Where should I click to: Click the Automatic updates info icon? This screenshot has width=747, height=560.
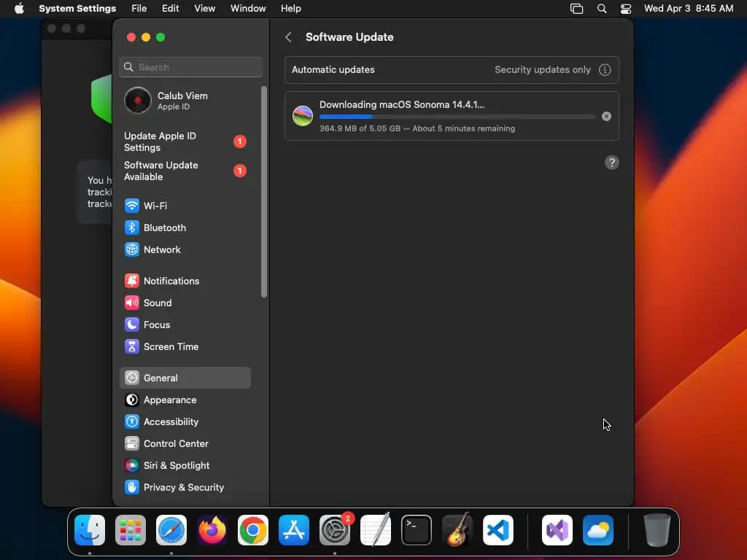[x=605, y=70]
